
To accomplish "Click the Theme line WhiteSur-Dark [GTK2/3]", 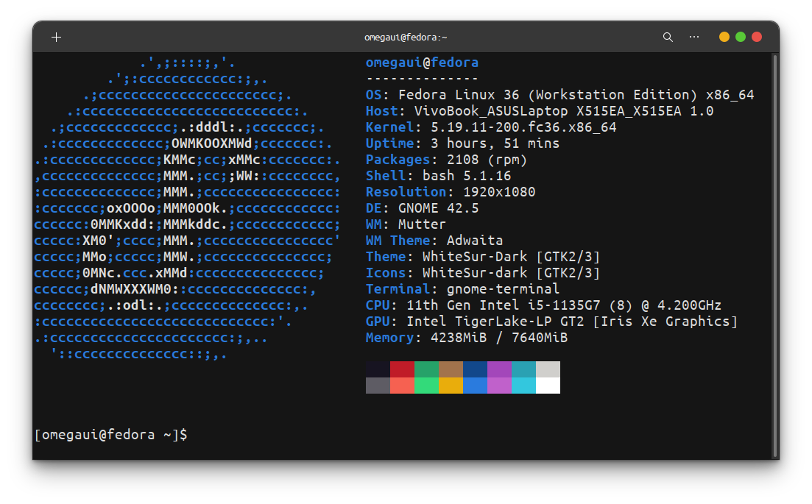I will click(x=483, y=257).
